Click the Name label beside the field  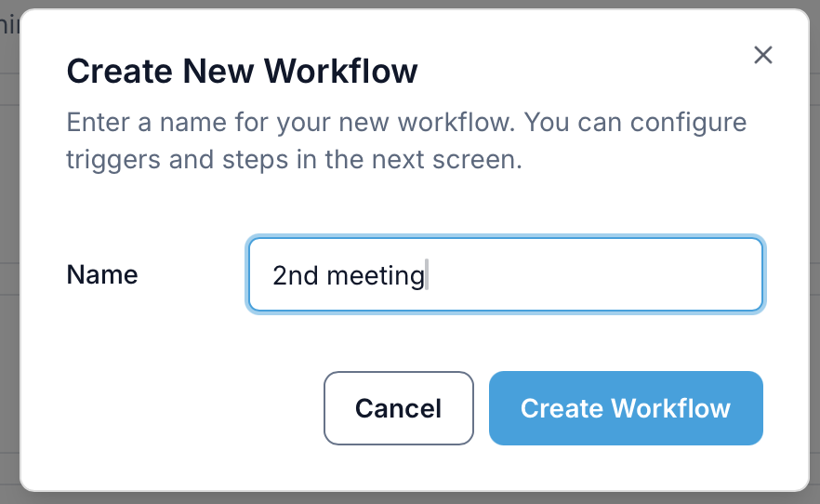pos(102,275)
